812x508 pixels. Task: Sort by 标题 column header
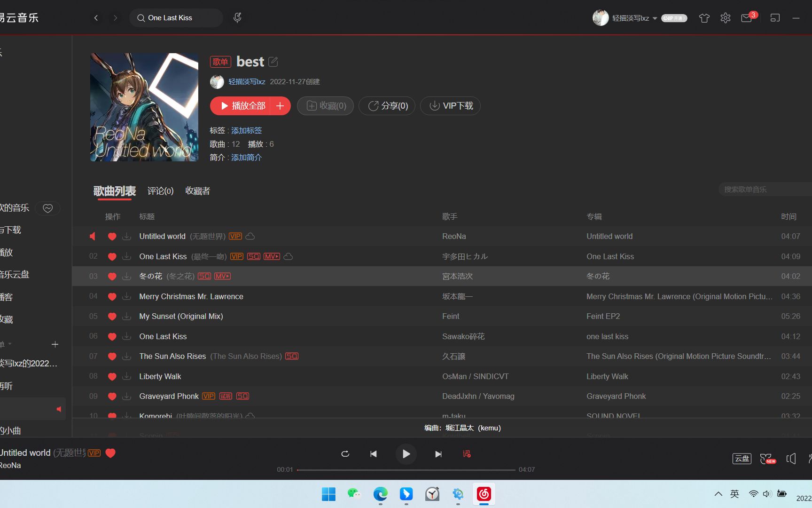click(147, 216)
